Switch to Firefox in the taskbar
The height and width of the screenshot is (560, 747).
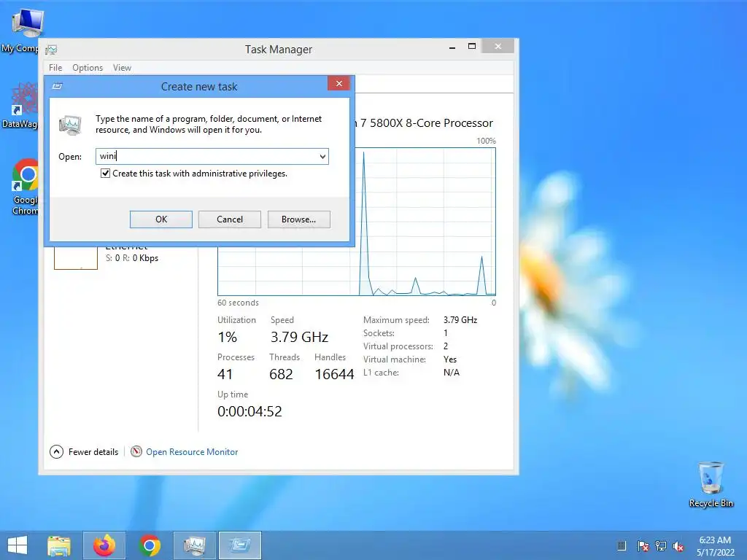(x=104, y=545)
